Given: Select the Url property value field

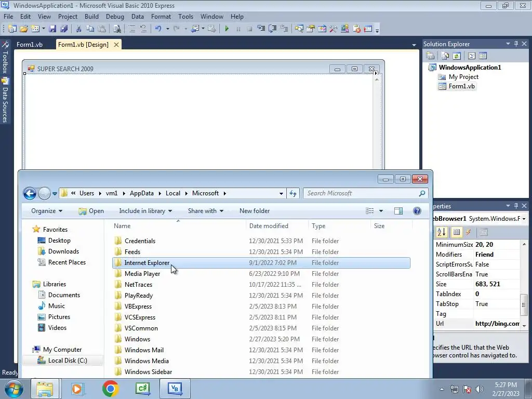Looking at the screenshot, I should [497, 324].
